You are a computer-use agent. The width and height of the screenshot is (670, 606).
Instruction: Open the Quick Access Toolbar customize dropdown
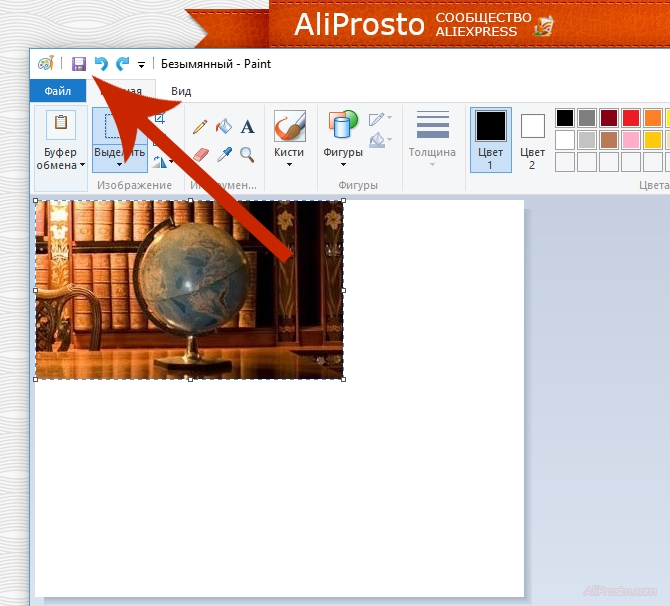(141, 65)
